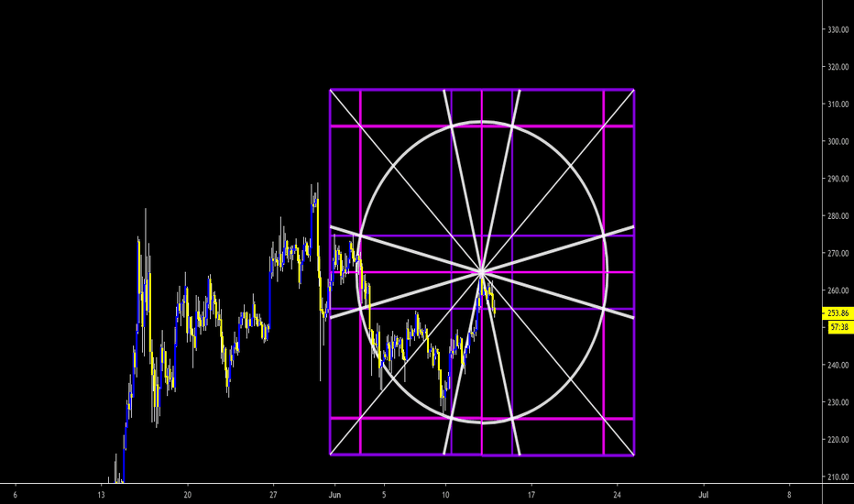
Task: Click the date label 10 on time axis
Action: pyautogui.click(x=445, y=495)
